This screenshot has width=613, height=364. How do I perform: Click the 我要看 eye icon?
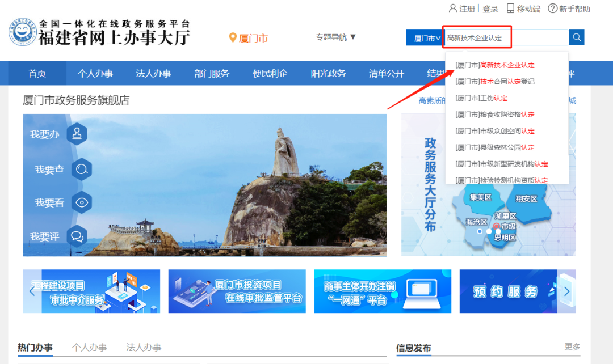tap(82, 202)
